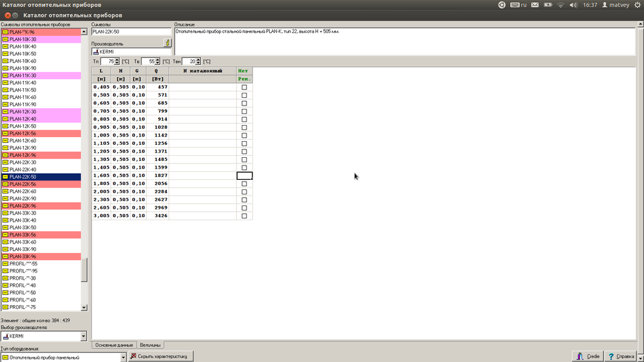
Task: Click the radiator icon next to PLAN-10K-40
Action: [5, 46]
